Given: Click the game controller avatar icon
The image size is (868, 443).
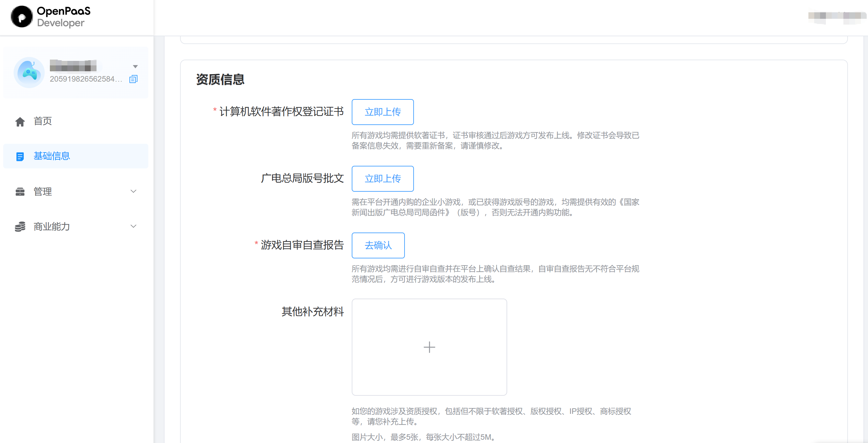Looking at the screenshot, I should pos(29,73).
